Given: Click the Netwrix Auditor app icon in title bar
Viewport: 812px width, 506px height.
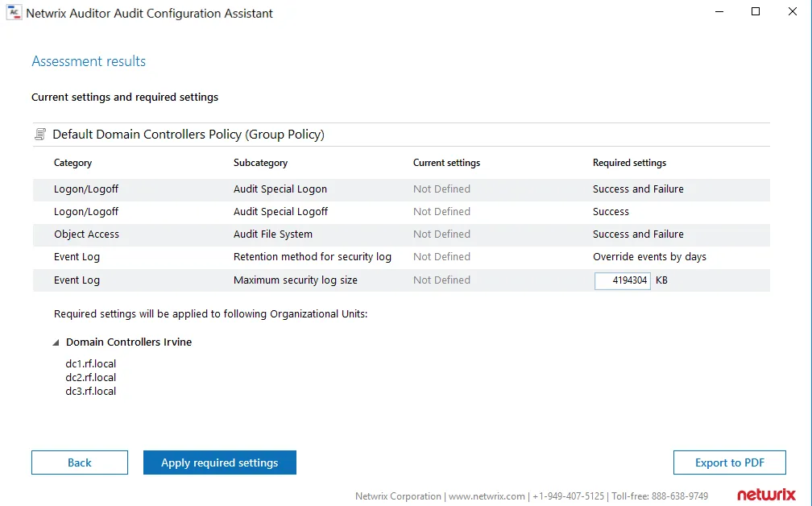Looking at the screenshot, I should coord(14,13).
